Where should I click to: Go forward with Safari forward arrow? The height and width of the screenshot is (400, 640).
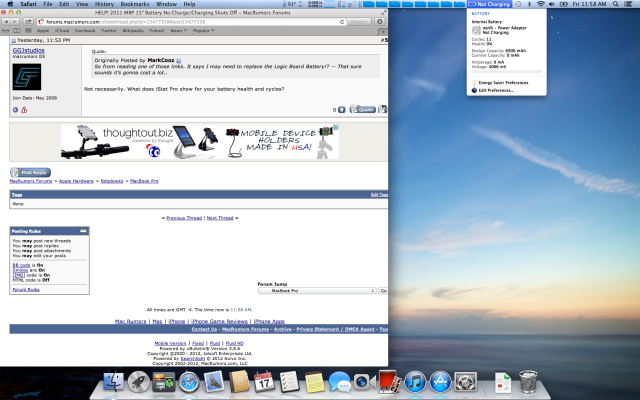(x=15, y=22)
